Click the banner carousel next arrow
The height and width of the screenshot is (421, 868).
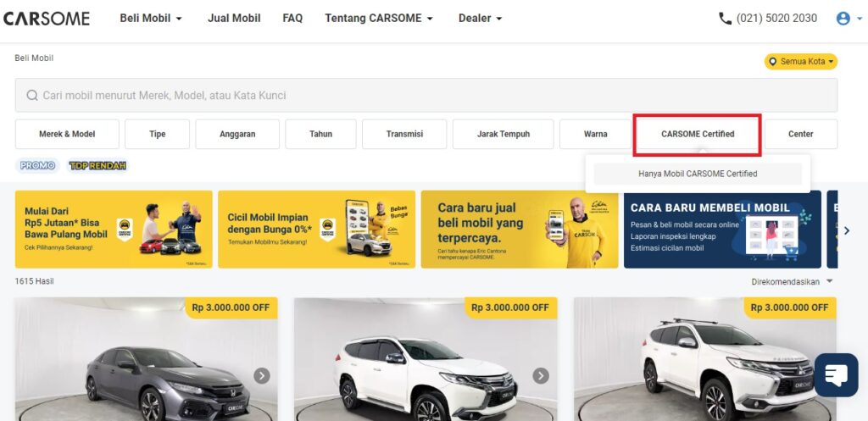tap(847, 230)
